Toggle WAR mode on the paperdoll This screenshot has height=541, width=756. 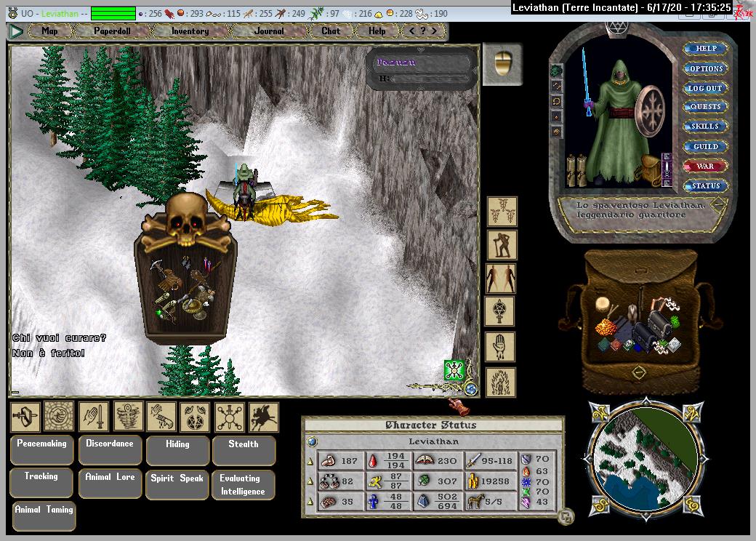[x=705, y=166]
